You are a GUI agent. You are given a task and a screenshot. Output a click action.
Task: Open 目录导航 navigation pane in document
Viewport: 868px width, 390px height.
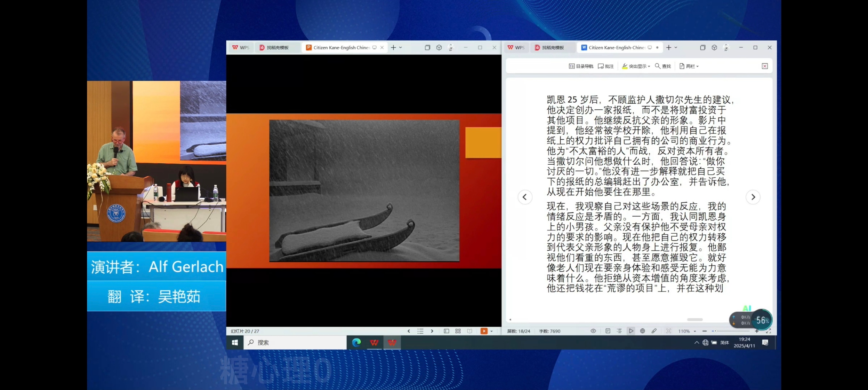coord(581,66)
